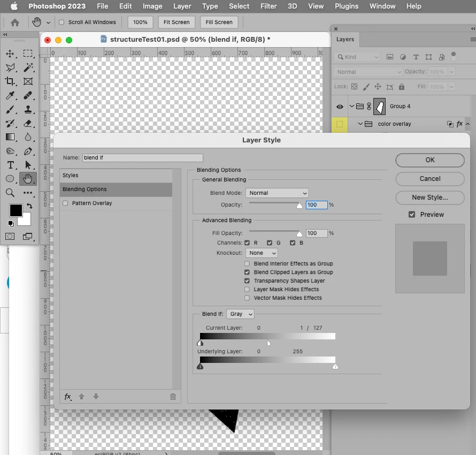Open the Blend Mode dropdown in Layer Style

(277, 193)
